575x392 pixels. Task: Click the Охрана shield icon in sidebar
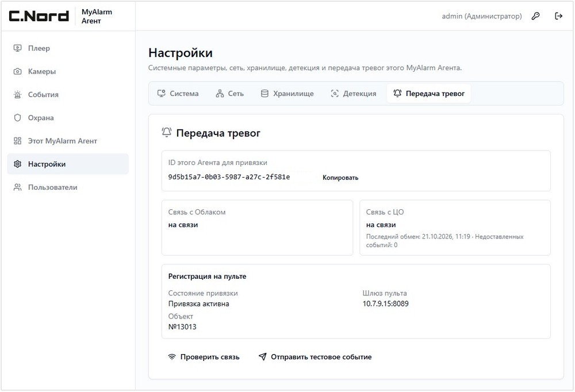tap(18, 118)
